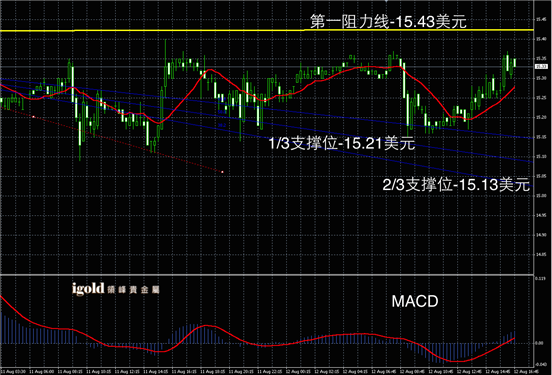Click the 0.00 level on MACD scale
552x375 pixels.
pyautogui.click(x=539, y=343)
